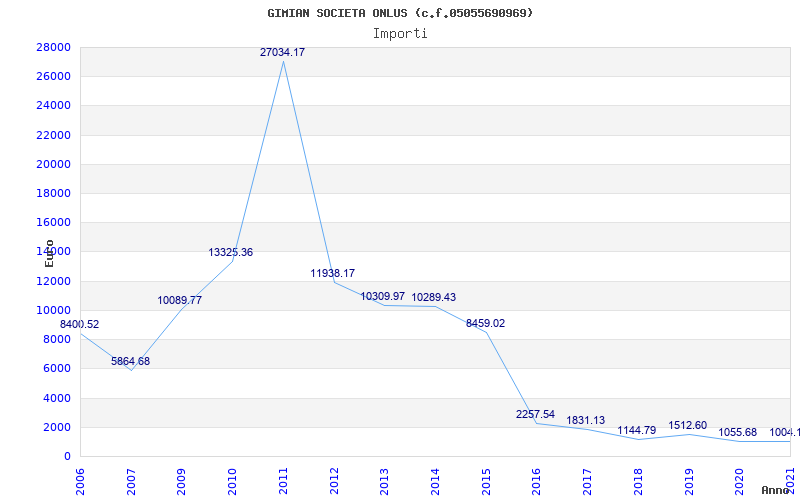Click the Euro y-axis title
The image size is (800, 500).
click(x=49, y=254)
